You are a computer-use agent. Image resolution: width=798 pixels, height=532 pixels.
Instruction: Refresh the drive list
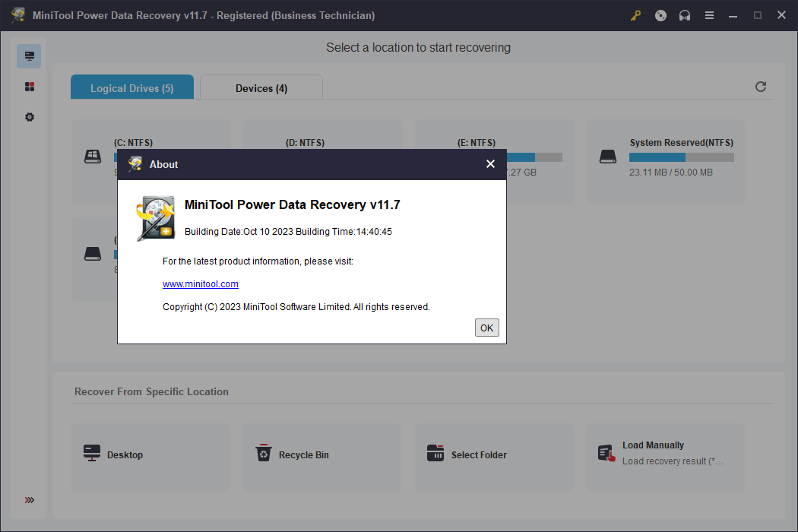760,87
